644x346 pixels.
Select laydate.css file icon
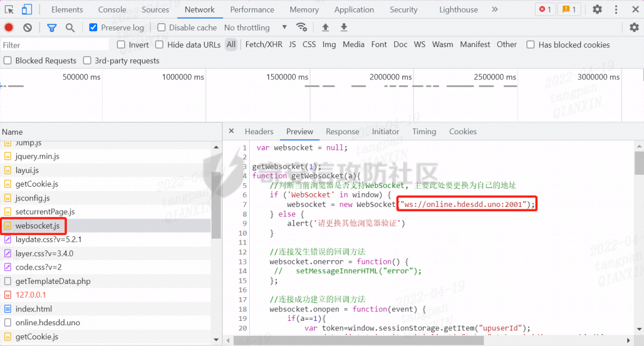7,240
